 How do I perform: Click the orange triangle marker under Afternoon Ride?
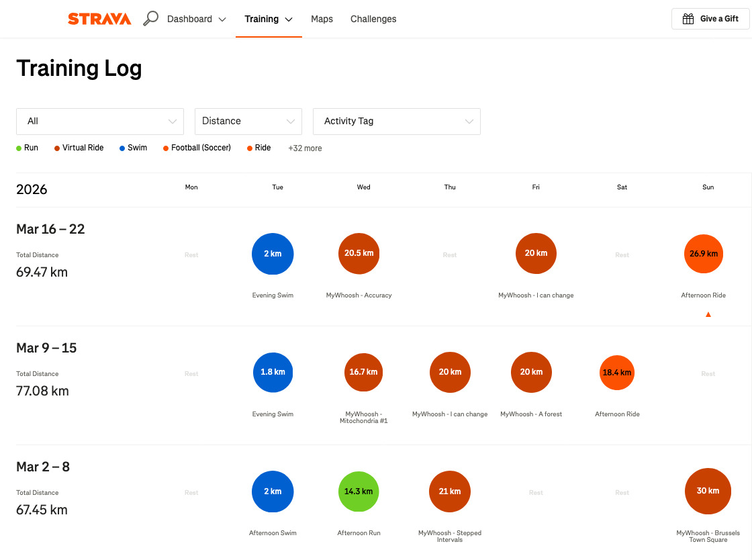click(x=708, y=314)
